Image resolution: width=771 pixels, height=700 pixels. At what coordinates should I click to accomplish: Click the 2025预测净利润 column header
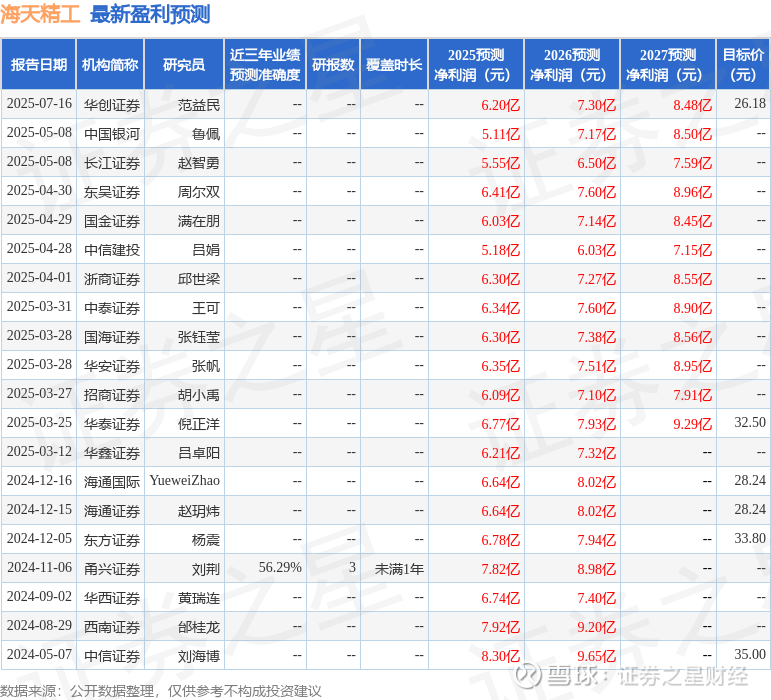pos(476,64)
